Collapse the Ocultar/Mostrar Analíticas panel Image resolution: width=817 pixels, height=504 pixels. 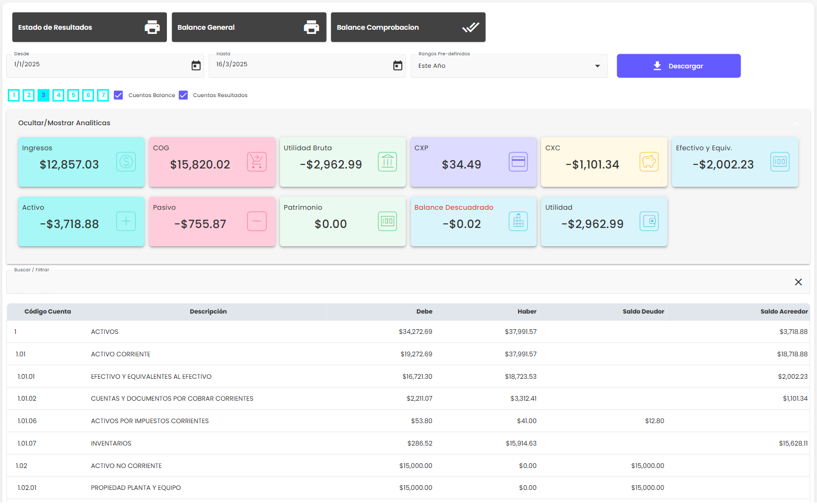[x=796, y=123]
